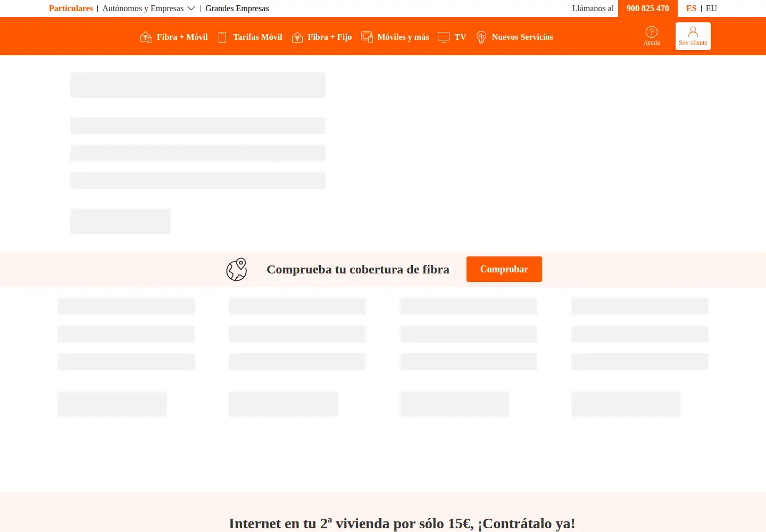Click the television icon beside TV
Screen dimensions: 766x532
tap(444, 37)
